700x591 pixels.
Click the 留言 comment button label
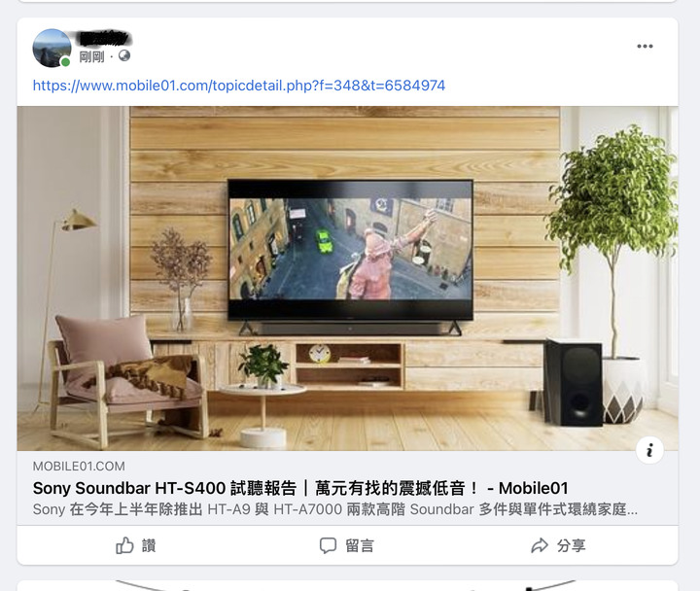(x=360, y=545)
